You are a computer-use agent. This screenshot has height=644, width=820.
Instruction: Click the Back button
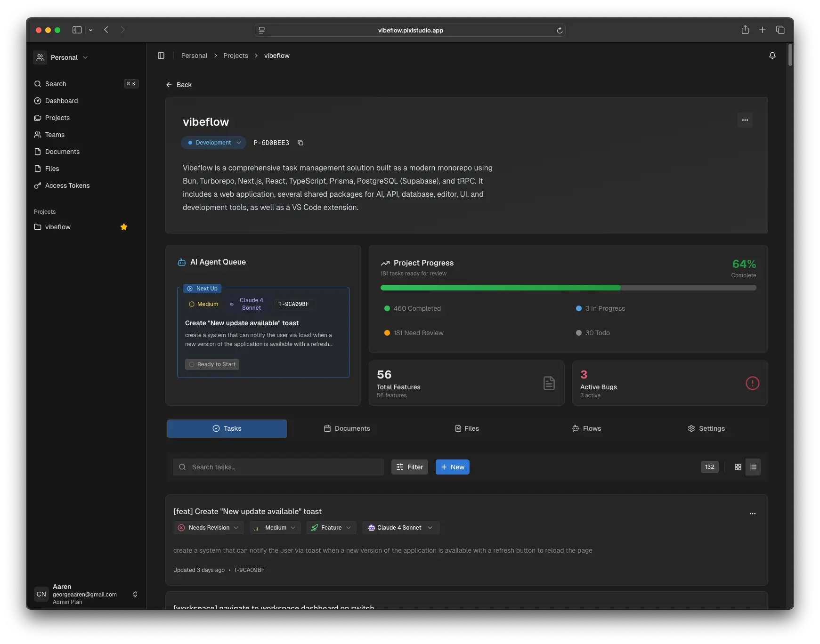pos(179,85)
